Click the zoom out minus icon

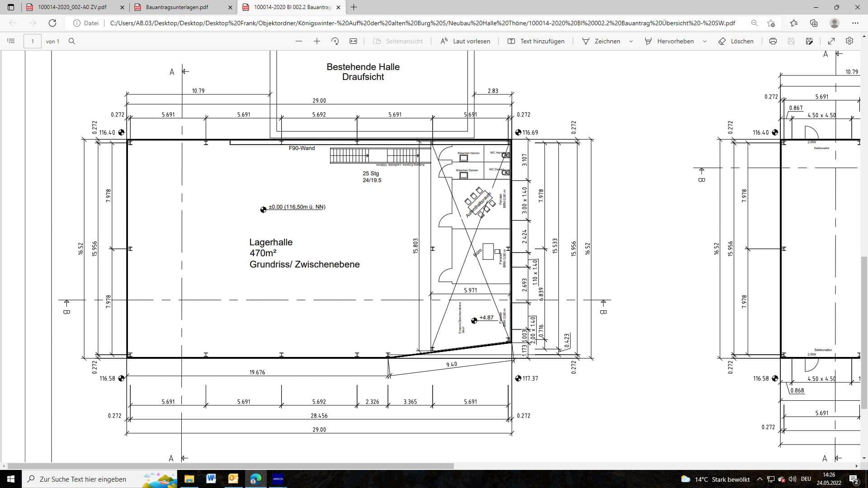point(298,41)
